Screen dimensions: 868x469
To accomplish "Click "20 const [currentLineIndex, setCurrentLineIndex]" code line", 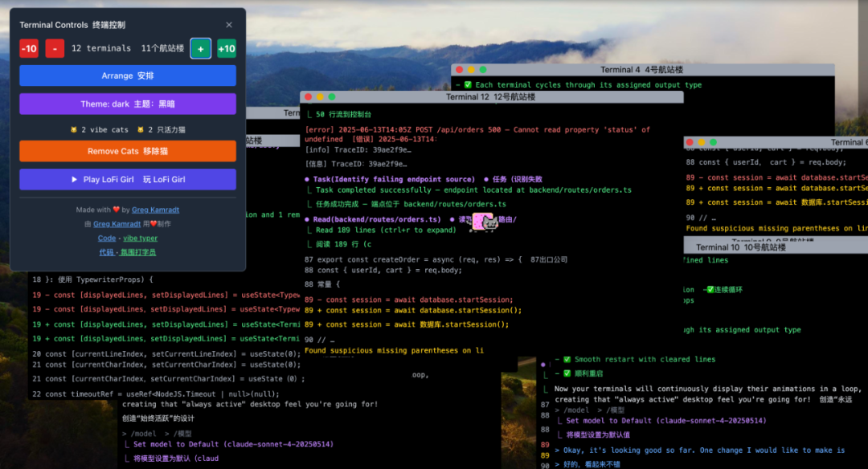I will 166,353.
